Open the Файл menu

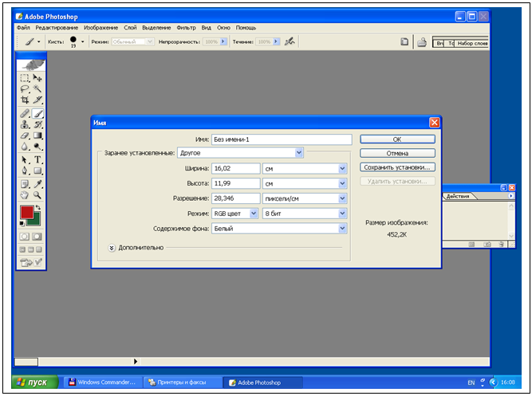pyautogui.click(x=23, y=27)
